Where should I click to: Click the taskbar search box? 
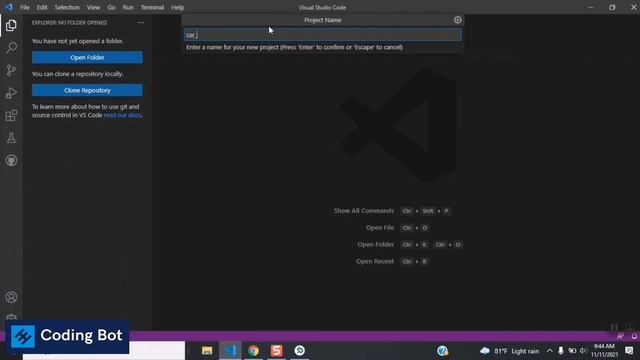(x=104, y=351)
